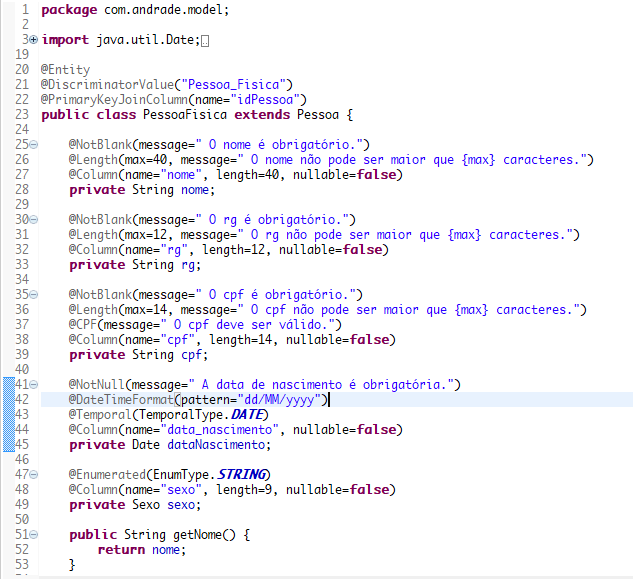Expand the folded import block
Image resolution: width=633 pixels, height=579 pixels.
pos(34,40)
